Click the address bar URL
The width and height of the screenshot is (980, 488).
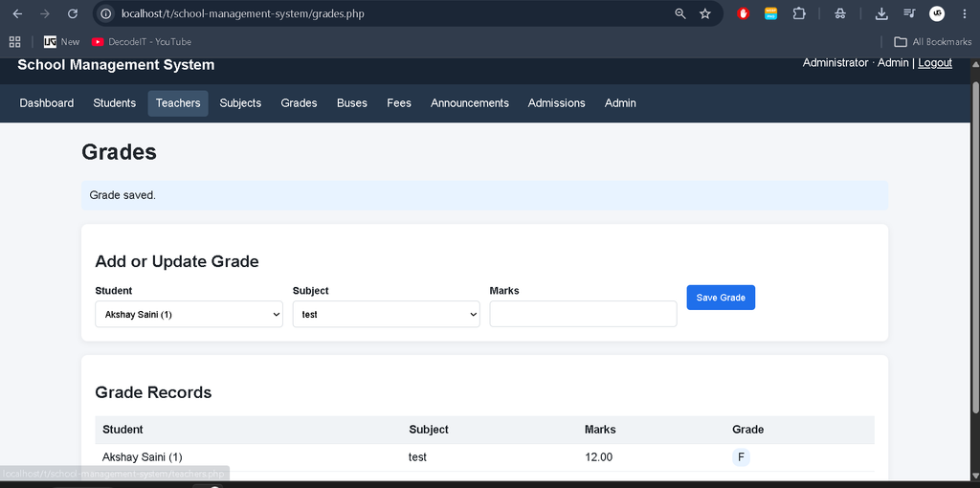tap(242, 13)
